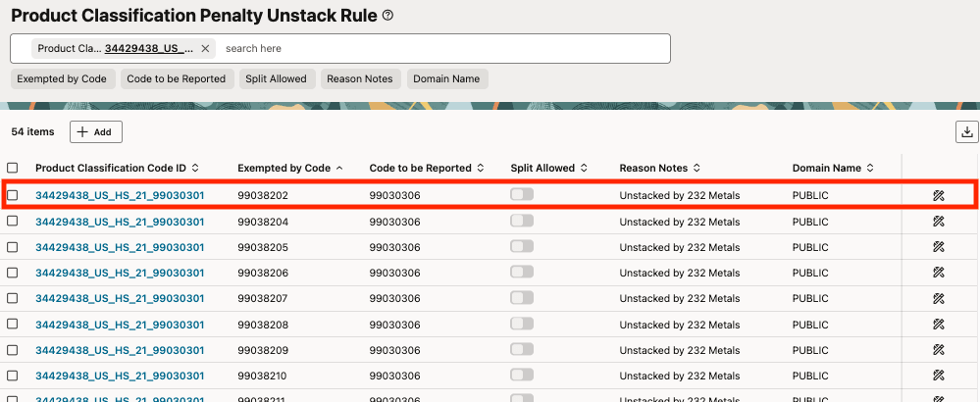Screen dimensions: 980x402
Task: Open code ID link in 99038206 row
Action: 120,273
